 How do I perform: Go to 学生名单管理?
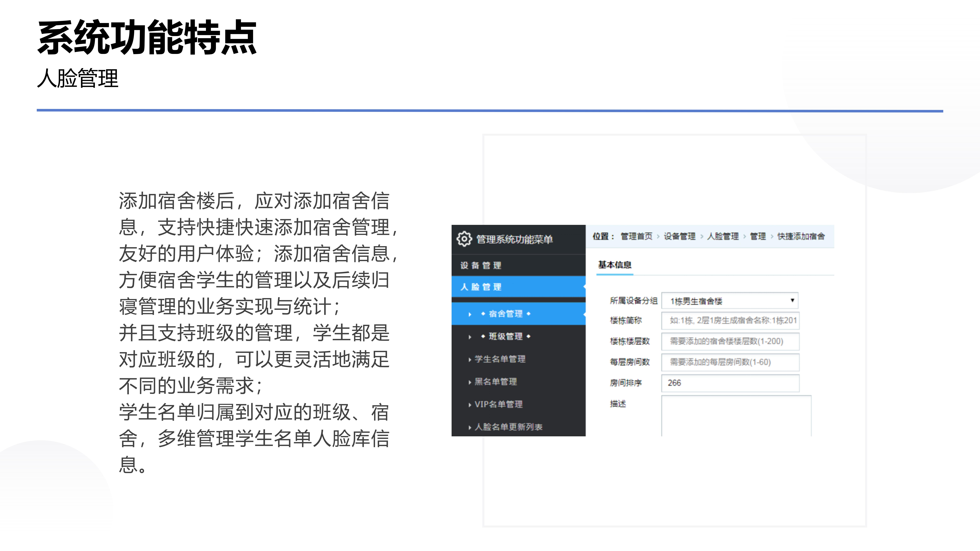point(500,359)
